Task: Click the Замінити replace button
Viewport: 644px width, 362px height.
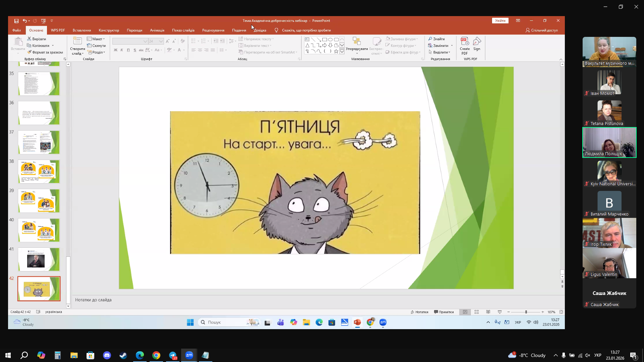Action: 438,46
